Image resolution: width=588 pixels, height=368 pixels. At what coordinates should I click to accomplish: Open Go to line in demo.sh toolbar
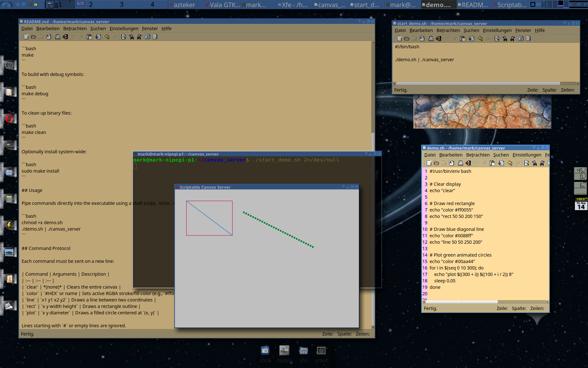501,163
